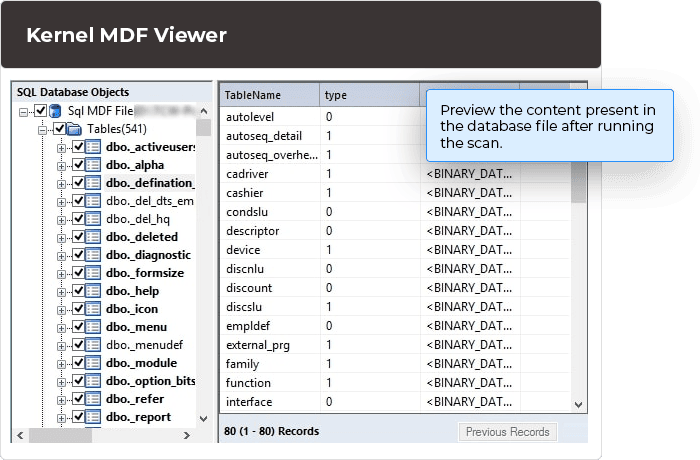Uncheck the dbo._deleted checkbox
Screen dimensions: 700x460
pyautogui.click(x=79, y=236)
